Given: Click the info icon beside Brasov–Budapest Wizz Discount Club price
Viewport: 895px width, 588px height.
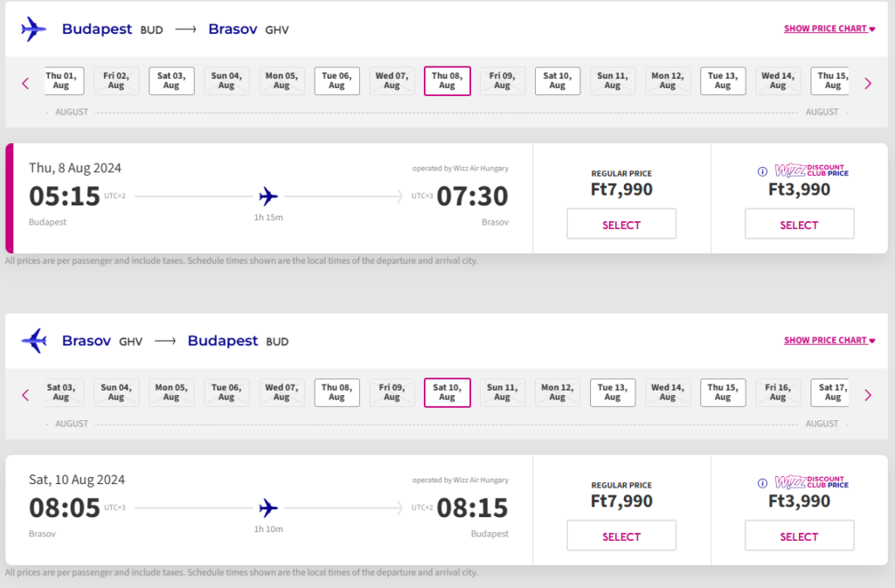Looking at the screenshot, I should (x=763, y=483).
